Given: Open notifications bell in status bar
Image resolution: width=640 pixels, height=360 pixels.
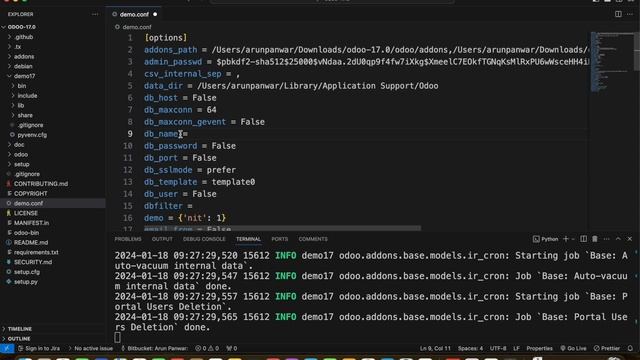Looking at the screenshot, I should (630, 349).
